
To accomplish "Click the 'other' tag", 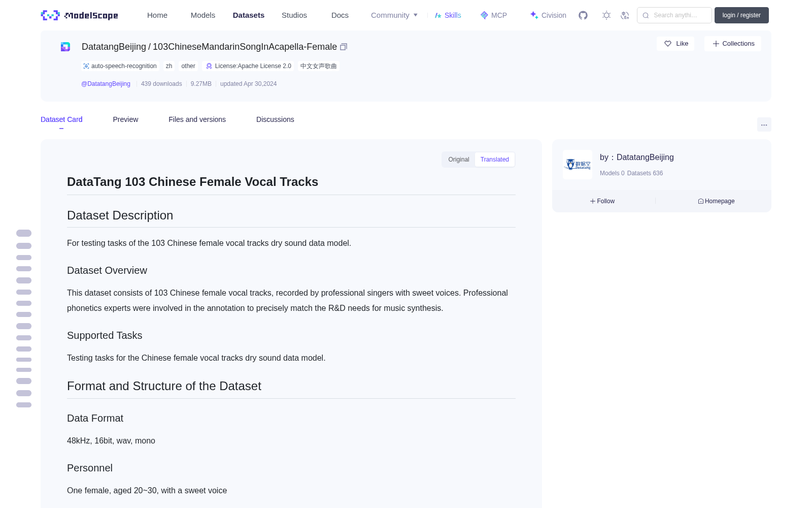I will (188, 66).
